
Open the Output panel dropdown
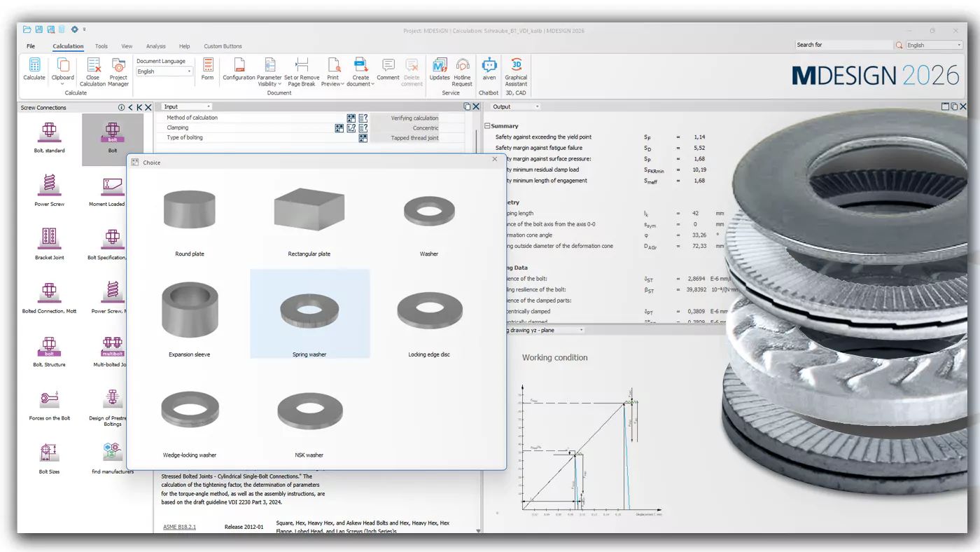[x=516, y=107]
